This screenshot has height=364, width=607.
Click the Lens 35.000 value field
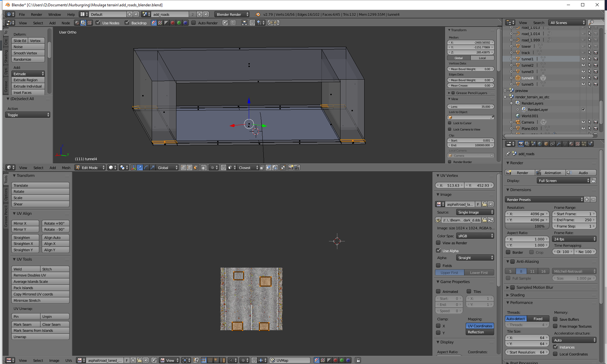(x=470, y=107)
